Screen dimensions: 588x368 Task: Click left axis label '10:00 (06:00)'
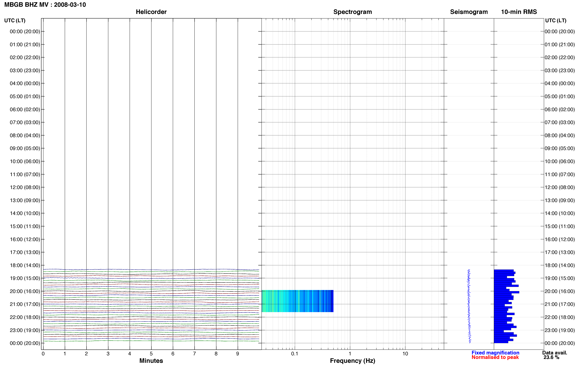pos(25,161)
